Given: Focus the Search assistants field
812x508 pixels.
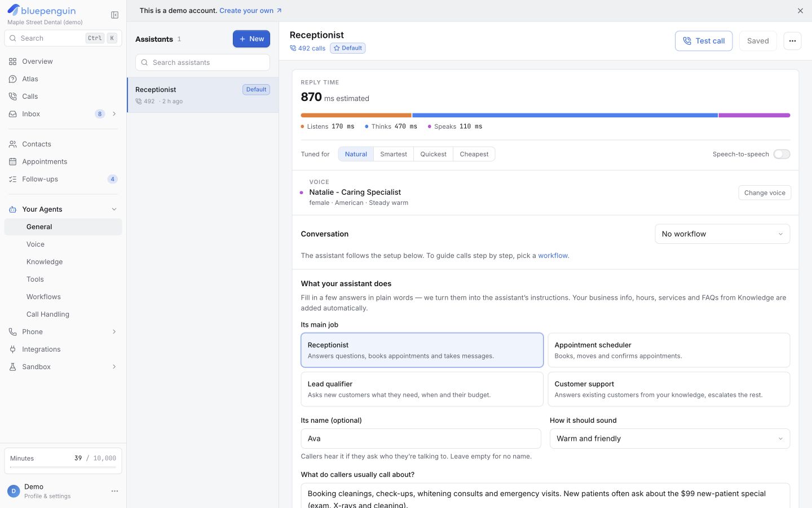Looking at the screenshot, I should 202,63.
